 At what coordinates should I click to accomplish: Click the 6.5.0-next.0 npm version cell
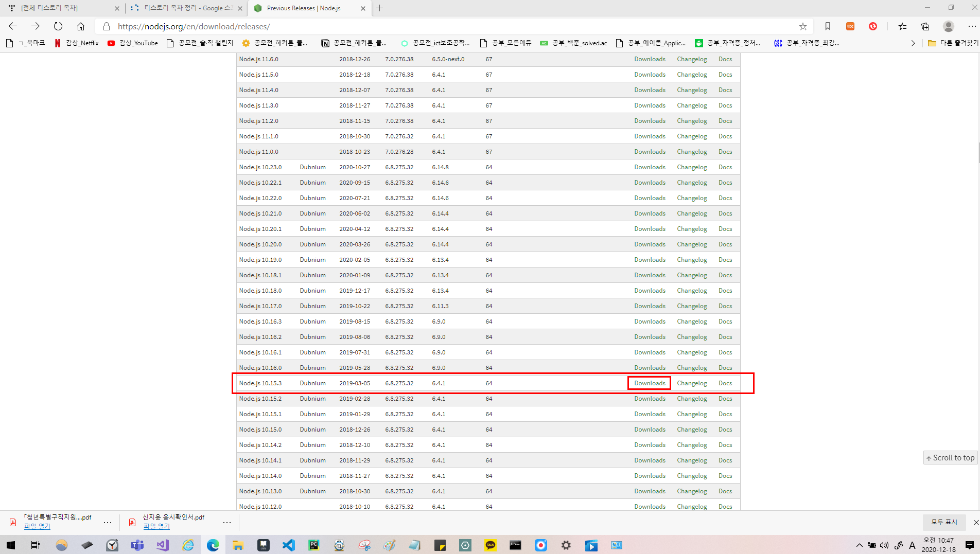(x=448, y=59)
